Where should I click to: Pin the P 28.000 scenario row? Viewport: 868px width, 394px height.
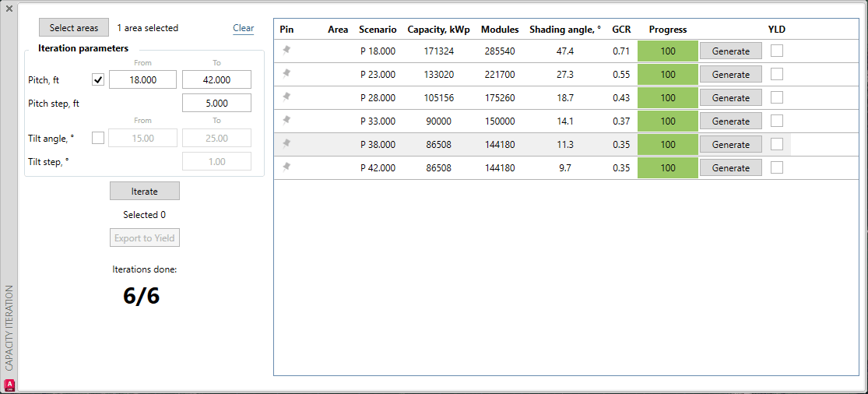pos(286,97)
